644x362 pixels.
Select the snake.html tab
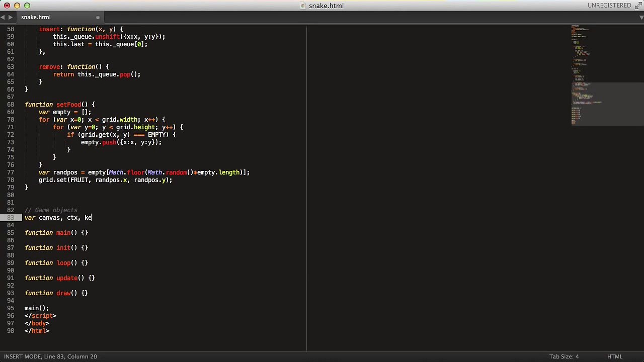[36, 17]
